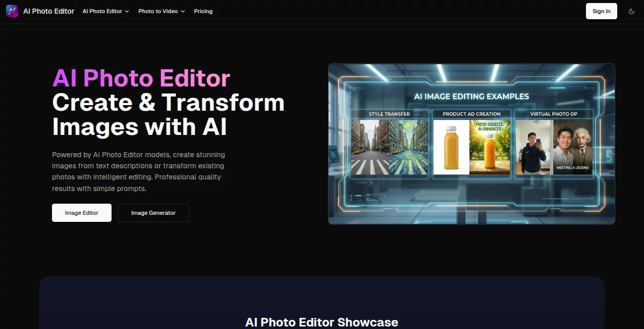Click the juice bottle product image

[451, 147]
